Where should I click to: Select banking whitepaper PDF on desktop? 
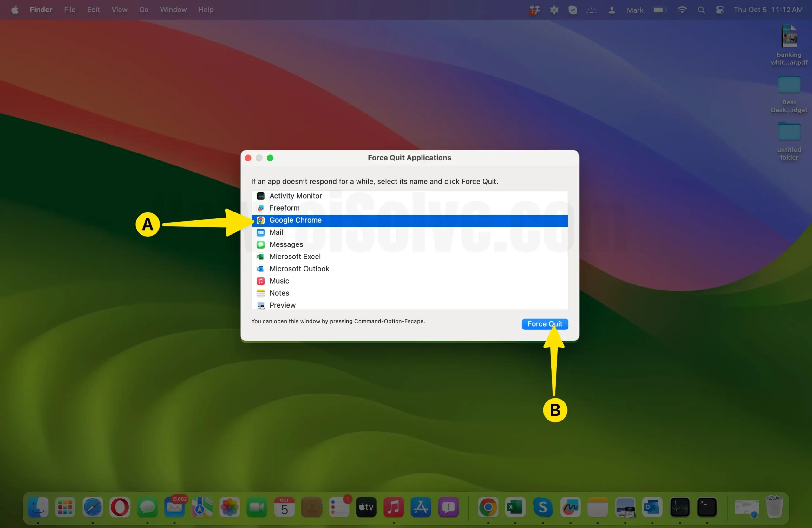[789, 45]
